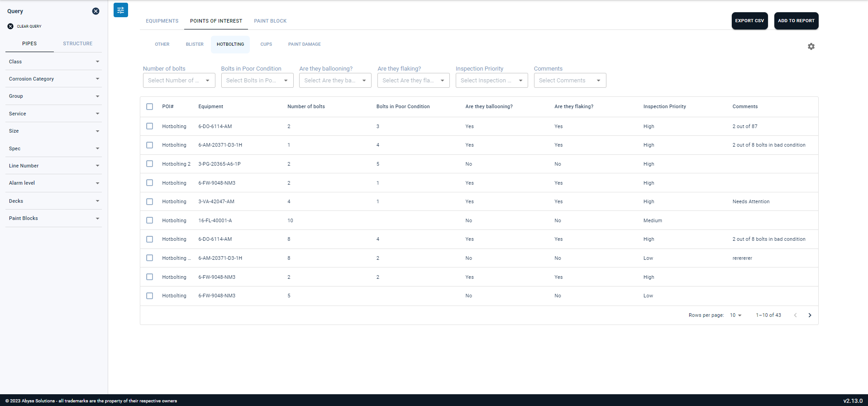Open table settings gear icon
Image resolution: width=868 pixels, height=406 pixels.
811,47
